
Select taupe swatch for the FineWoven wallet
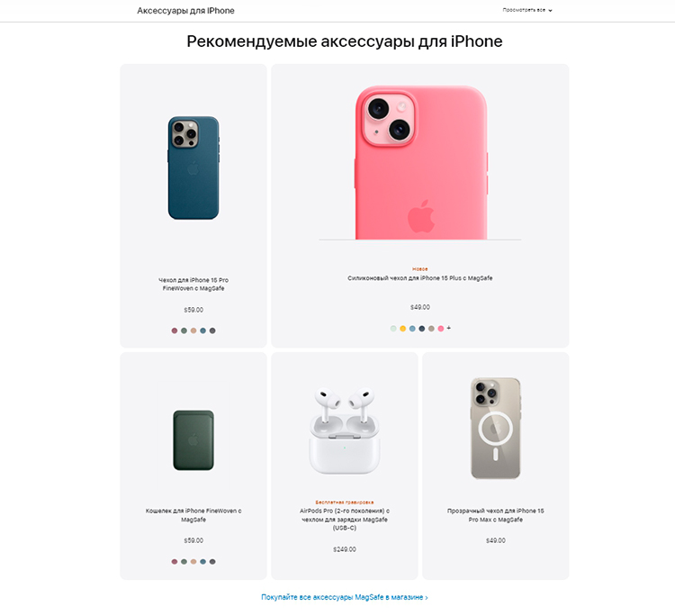click(193, 562)
